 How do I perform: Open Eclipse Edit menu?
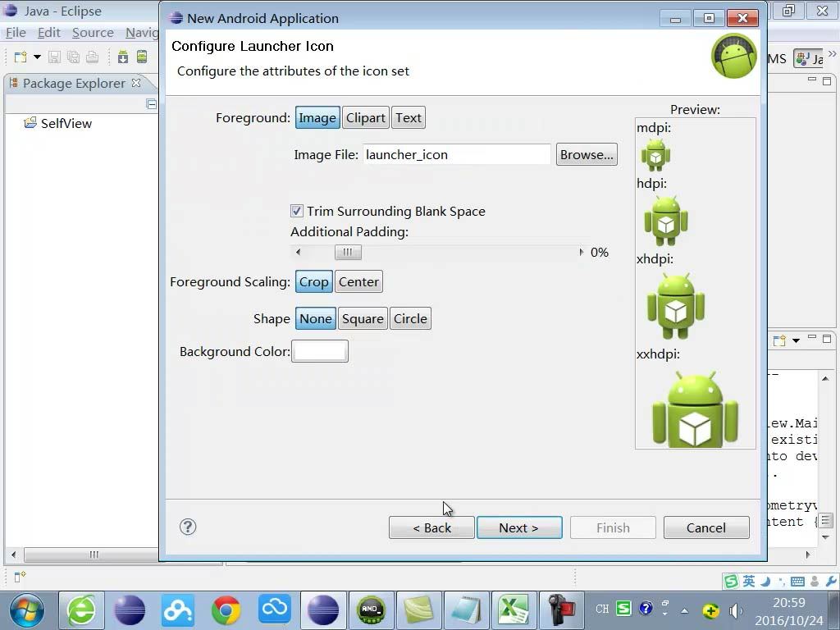tap(48, 33)
